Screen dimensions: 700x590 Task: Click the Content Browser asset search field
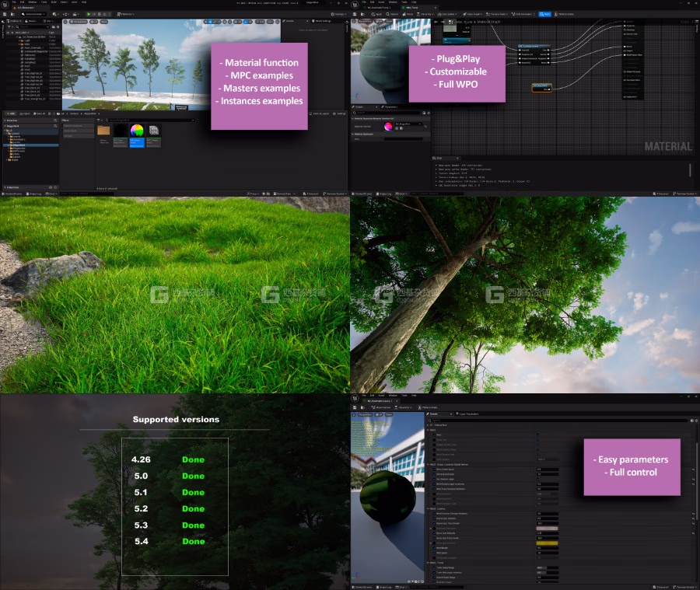click(x=150, y=120)
